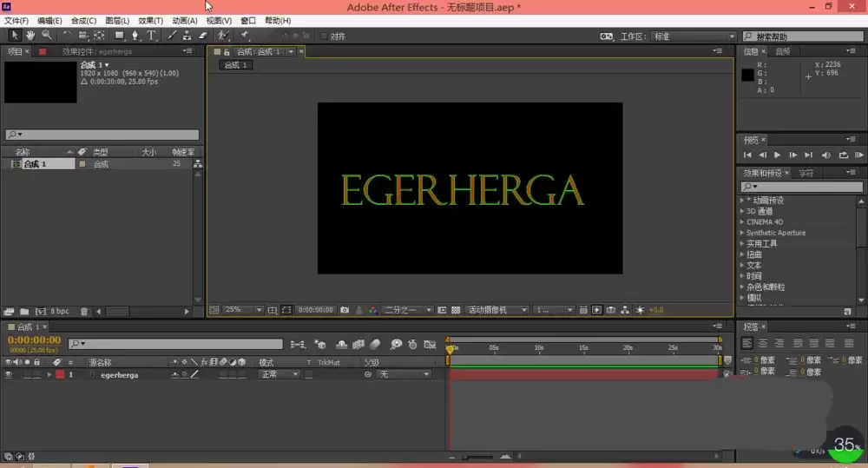This screenshot has width=868, height=468.
Task: Click the timeline zoom slider
Action: 478,457
